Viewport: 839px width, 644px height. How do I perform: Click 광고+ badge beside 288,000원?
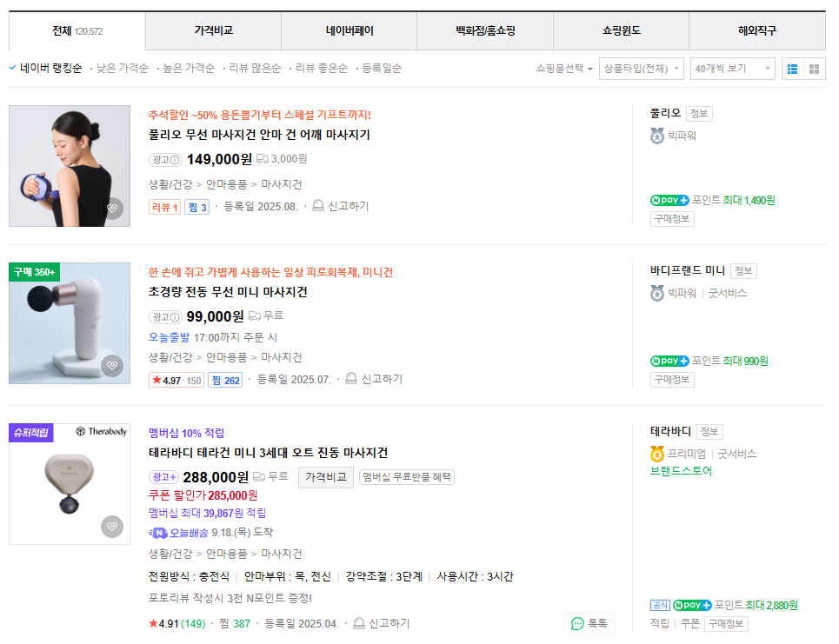click(x=163, y=476)
